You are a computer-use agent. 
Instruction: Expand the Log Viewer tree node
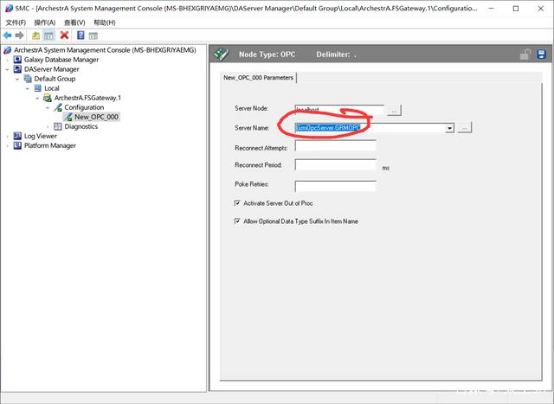click(7, 136)
